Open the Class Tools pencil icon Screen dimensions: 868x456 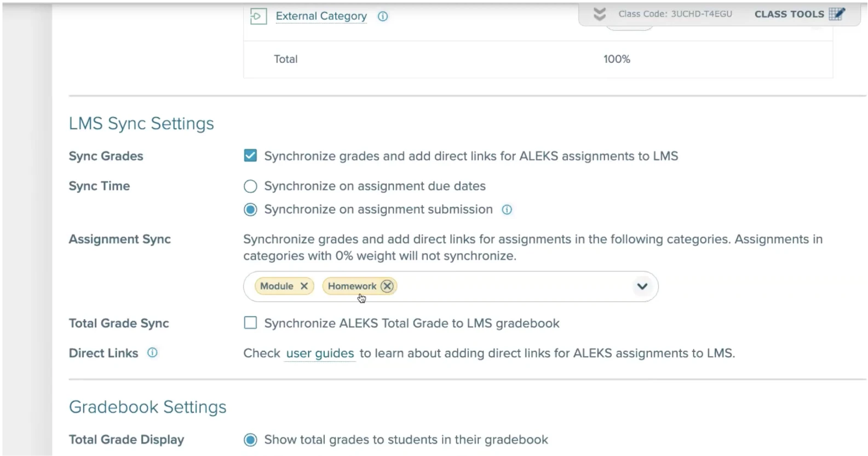coord(837,14)
